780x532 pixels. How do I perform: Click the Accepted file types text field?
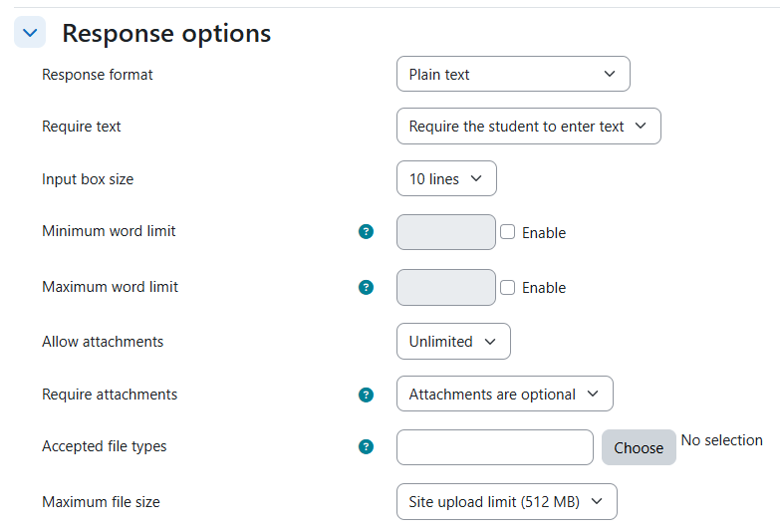[495, 447]
